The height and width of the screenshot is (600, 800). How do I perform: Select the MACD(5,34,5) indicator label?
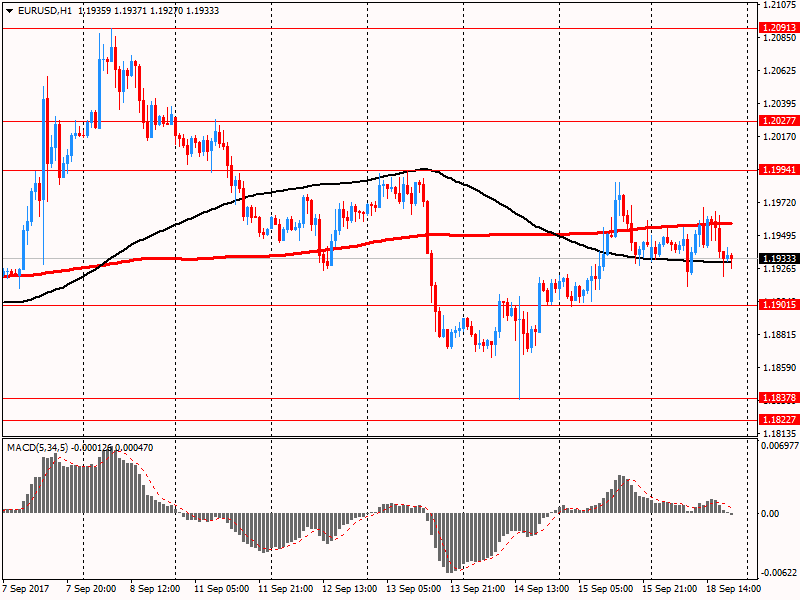37,447
